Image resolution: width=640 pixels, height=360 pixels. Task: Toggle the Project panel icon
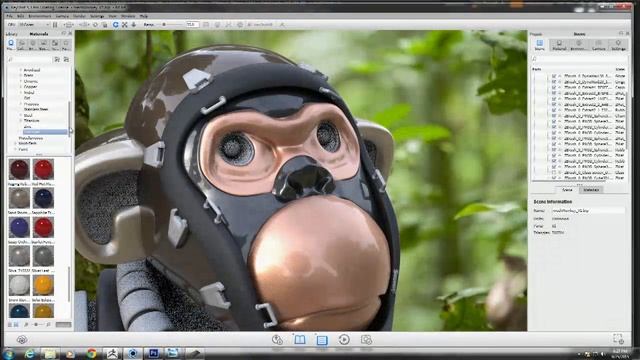(322, 340)
